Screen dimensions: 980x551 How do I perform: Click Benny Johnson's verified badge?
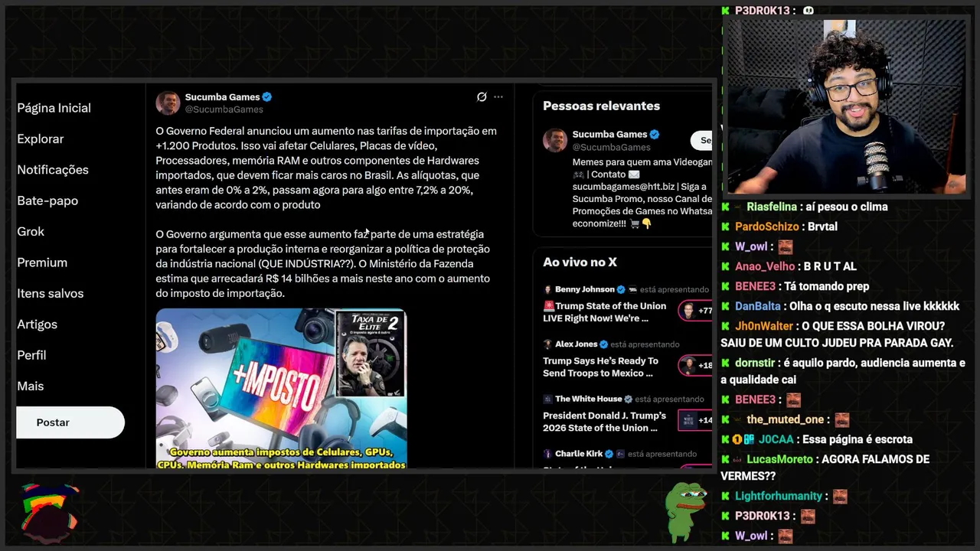tap(622, 289)
